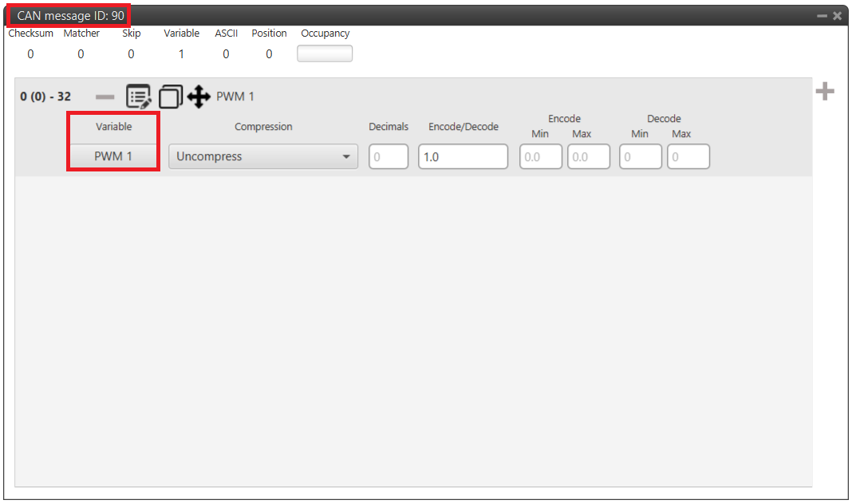Select the Encode/Decode field showing 1.0
Screen dimensions: 852x504
point(463,156)
